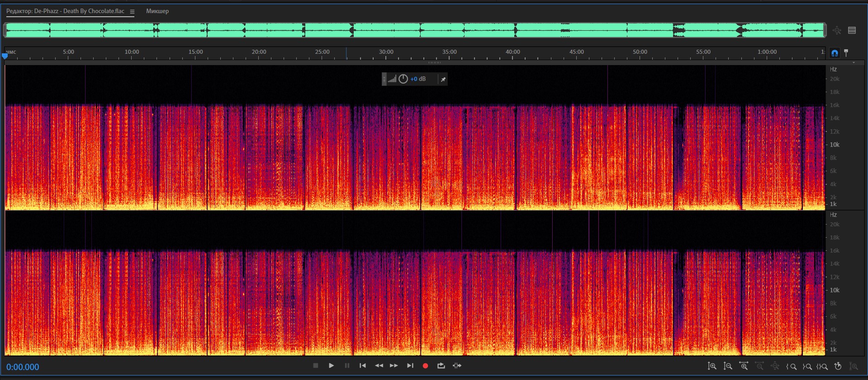Switch to the Микшер tab
The height and width of the screenshot is (380, 868).
tap(157, 11)
